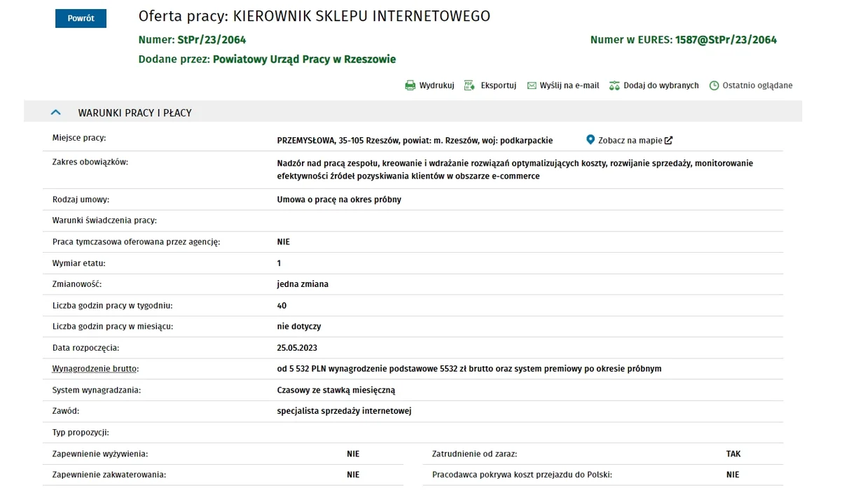Open Ostatnio oglądane link
This screenshot has height=504, width=849.
tap(758, 85)
